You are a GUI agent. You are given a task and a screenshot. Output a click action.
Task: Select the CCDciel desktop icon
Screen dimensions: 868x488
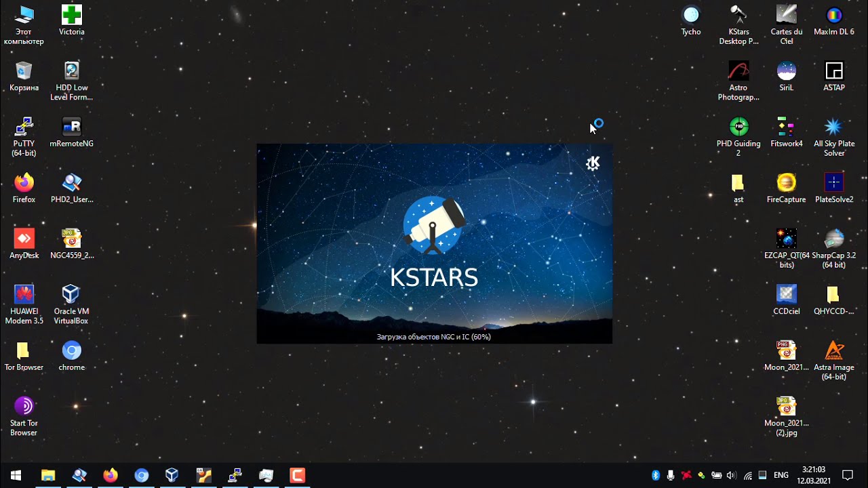pos(787,300)
